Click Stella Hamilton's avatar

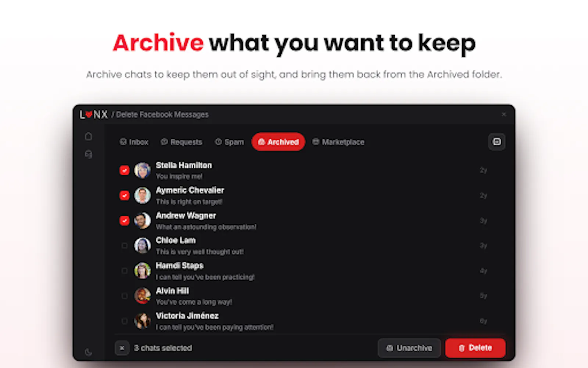click(x=142, y=170)
